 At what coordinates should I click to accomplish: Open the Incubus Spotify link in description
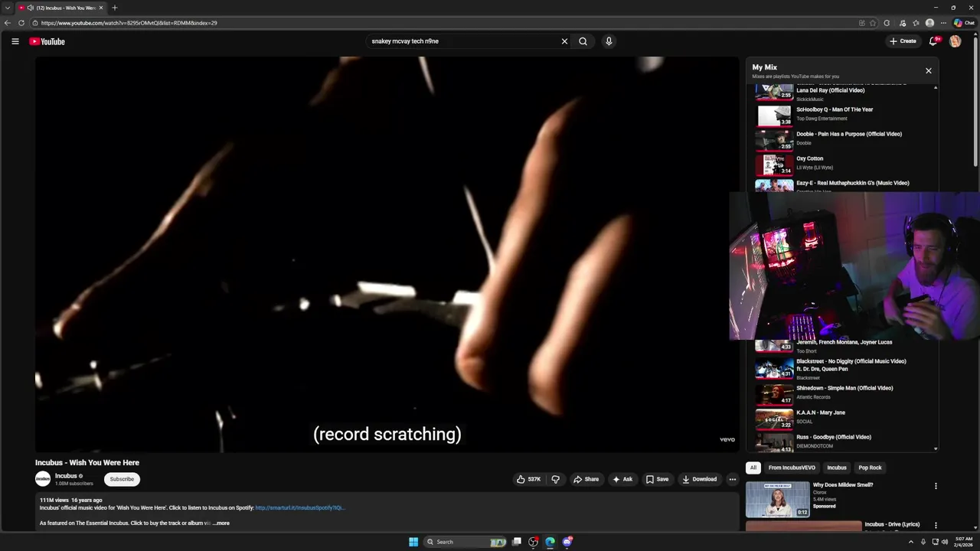click(x=300, y=508)
